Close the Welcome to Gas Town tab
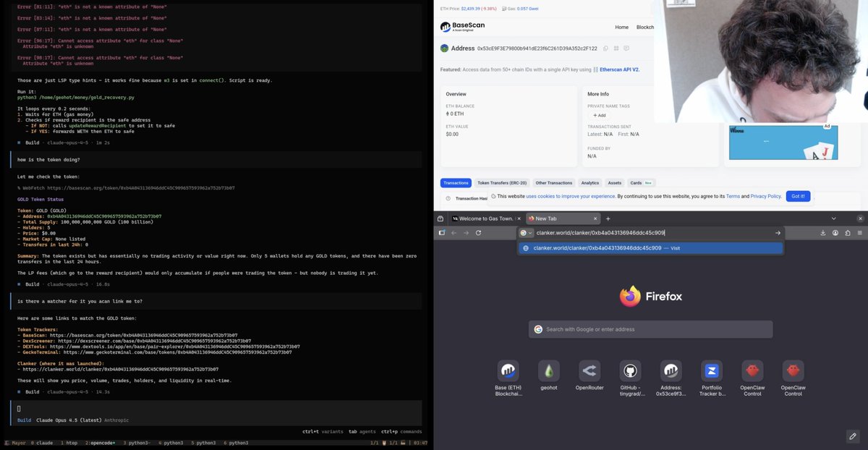Screen dimensions: 868x450 pyautogui.click(x=518, y=218)
